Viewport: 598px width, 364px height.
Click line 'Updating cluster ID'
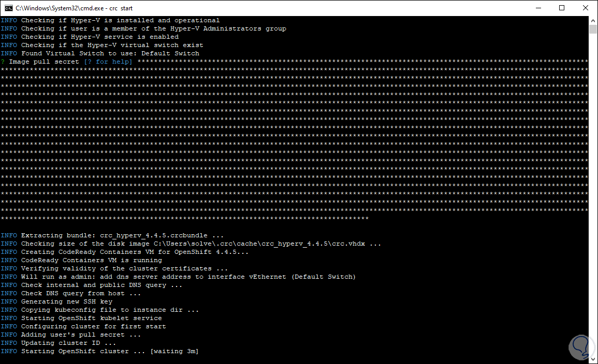pyautogui.click(x=59, y=343)
